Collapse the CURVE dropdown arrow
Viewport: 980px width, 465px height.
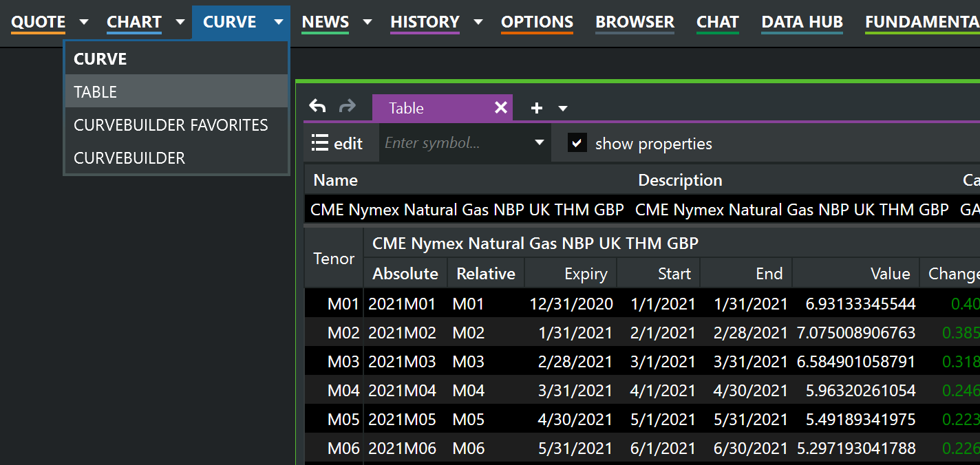[x=279, y=22]
